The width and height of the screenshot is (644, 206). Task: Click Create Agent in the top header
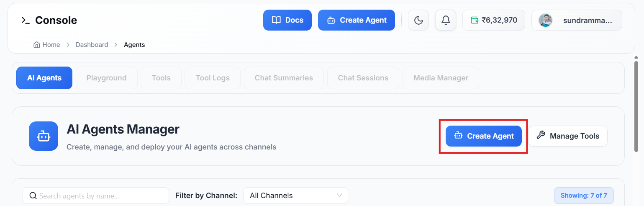[357, 20]
